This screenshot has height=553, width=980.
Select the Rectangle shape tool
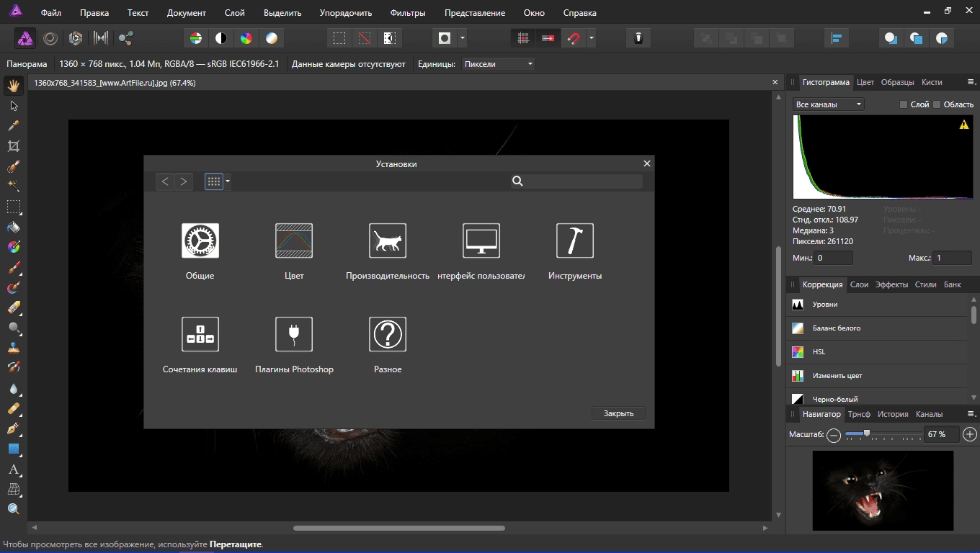[x=13, y=449]
